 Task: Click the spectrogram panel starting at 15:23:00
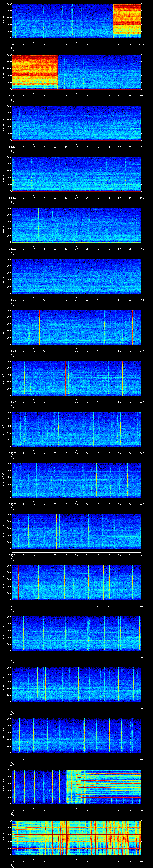[x=77, y=786]
